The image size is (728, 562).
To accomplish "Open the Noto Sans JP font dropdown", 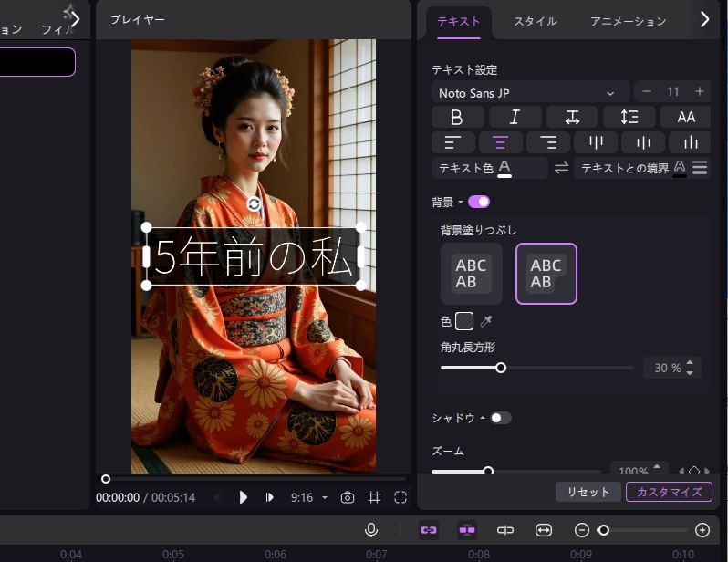I will (x=531, y=93).
